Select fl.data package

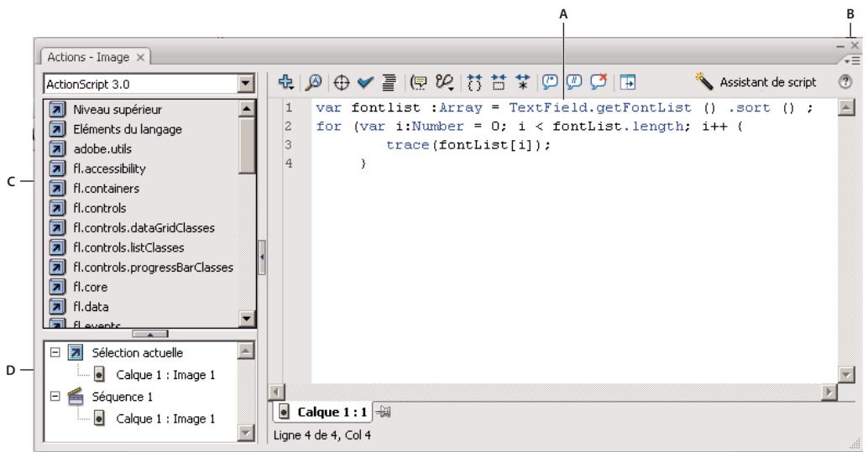click(x=91, y=306)
